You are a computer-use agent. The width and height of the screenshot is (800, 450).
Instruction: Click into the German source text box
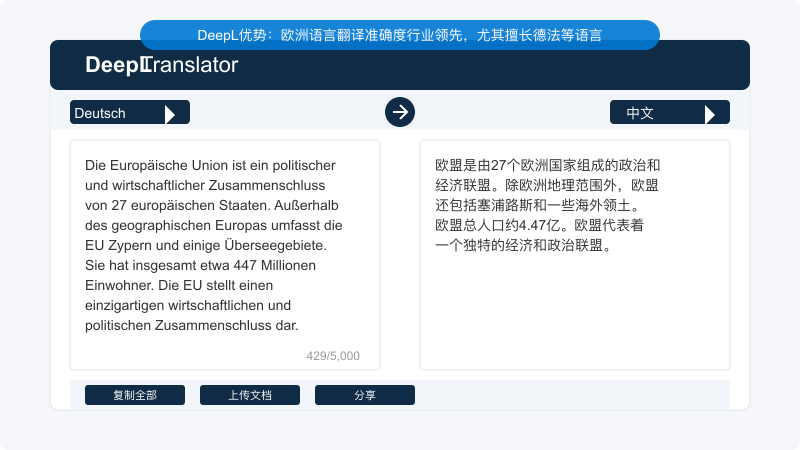[x=225, y=255]
